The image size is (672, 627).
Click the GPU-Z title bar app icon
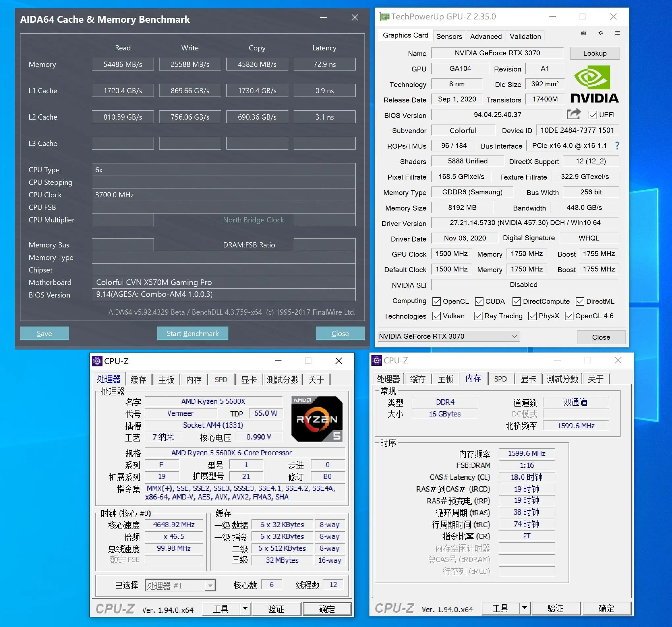click(x=384, y=16)
